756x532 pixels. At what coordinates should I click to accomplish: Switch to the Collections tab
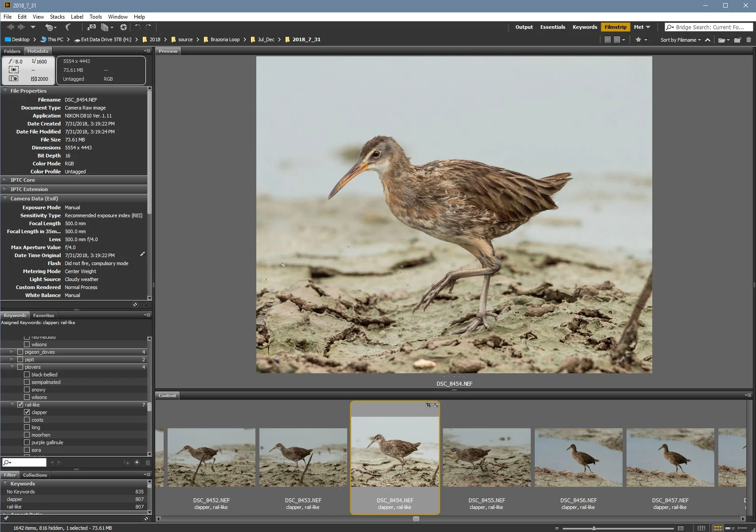[x=35, y=475]
